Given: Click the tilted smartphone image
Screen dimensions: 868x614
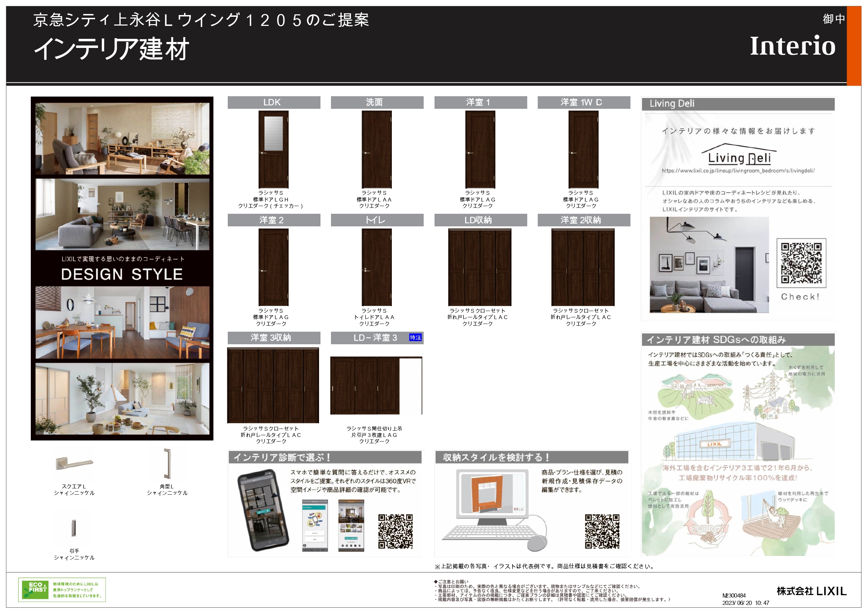Looking at the screenshot, I should coord(263,510).
